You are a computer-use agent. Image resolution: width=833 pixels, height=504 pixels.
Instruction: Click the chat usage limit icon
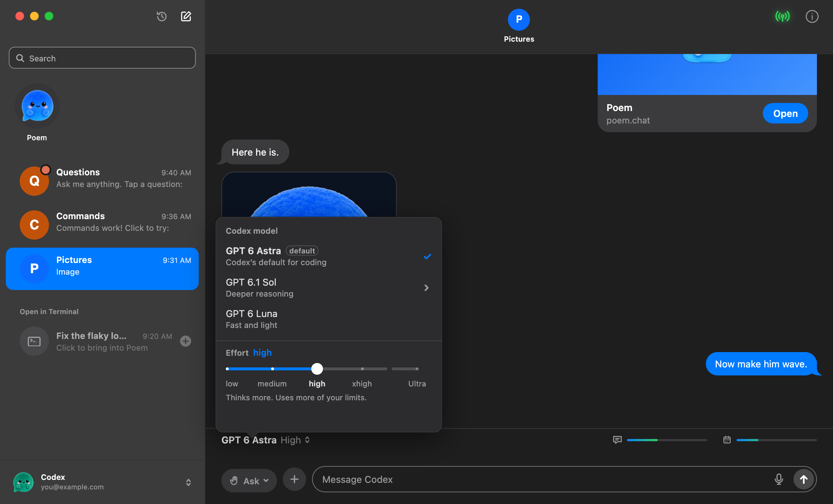(x=617, y=440)
